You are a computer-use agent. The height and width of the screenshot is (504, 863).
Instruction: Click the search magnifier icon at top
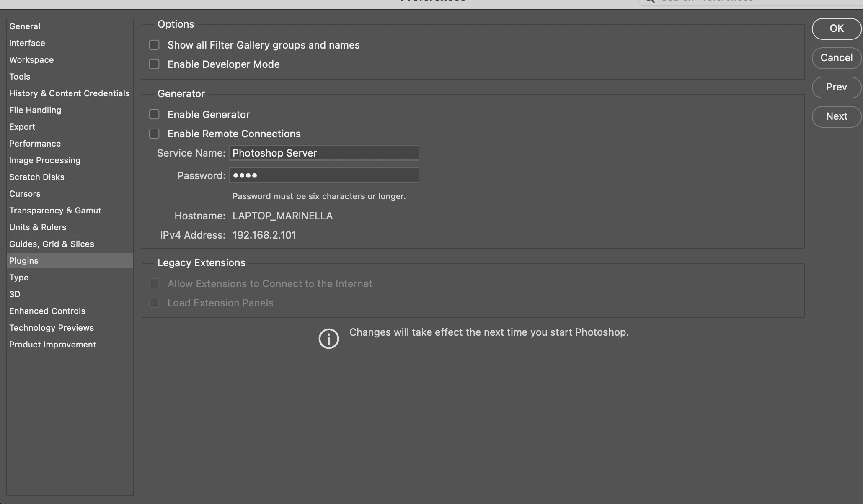(649, 1)
